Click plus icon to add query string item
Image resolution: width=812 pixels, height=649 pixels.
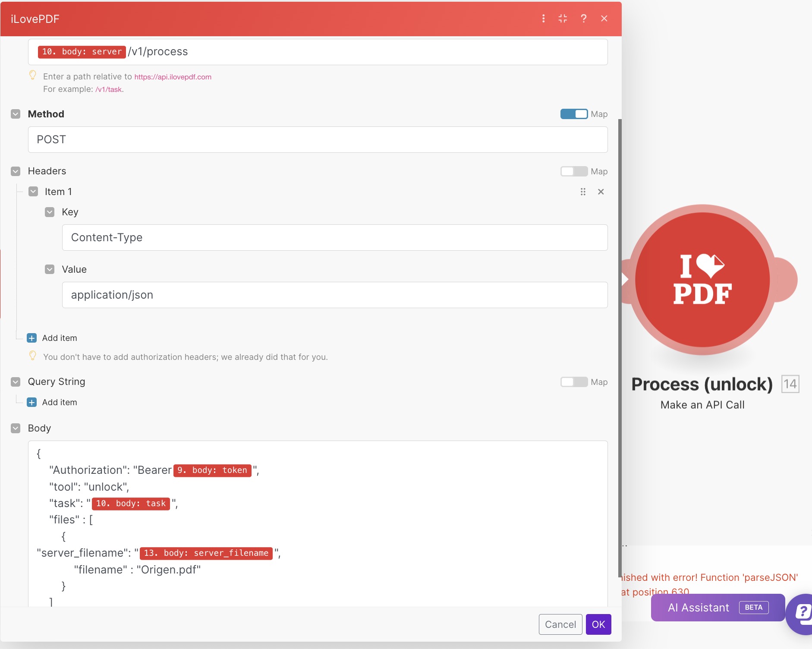click(x=31, y=402)
